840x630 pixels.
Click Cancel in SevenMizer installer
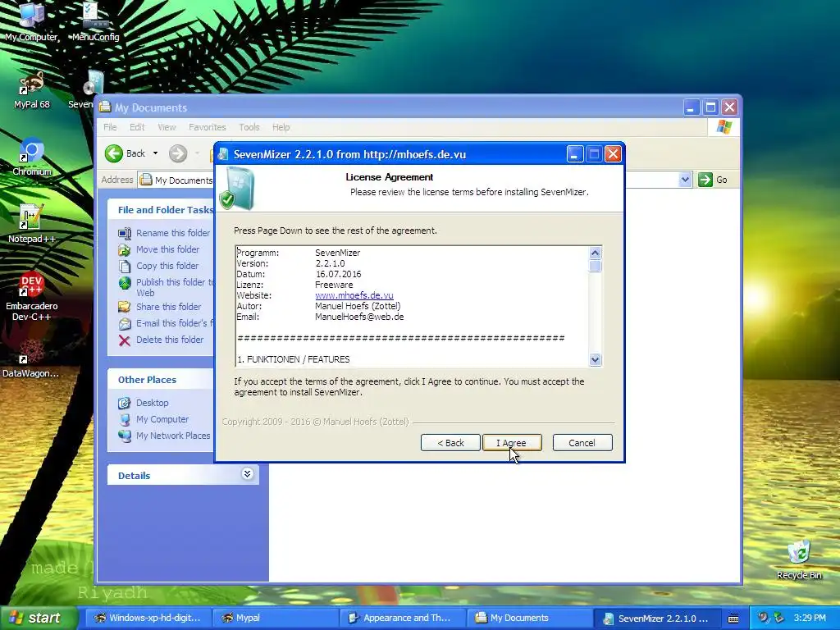coord(582,442)
